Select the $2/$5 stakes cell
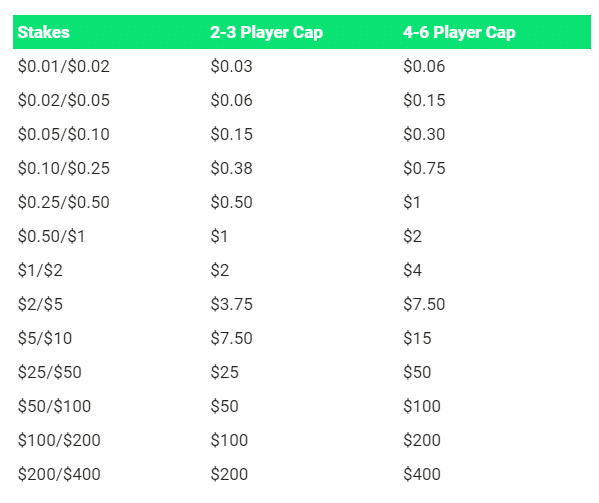The width and height of the screenshot is (599, 503). pyautogui.click(x=40, y=304)
